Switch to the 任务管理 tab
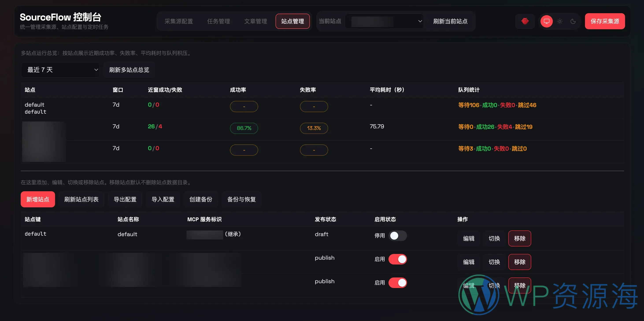The width and height of the screenshot is (644, 321). pyautogui.click(x=219, y=21)
